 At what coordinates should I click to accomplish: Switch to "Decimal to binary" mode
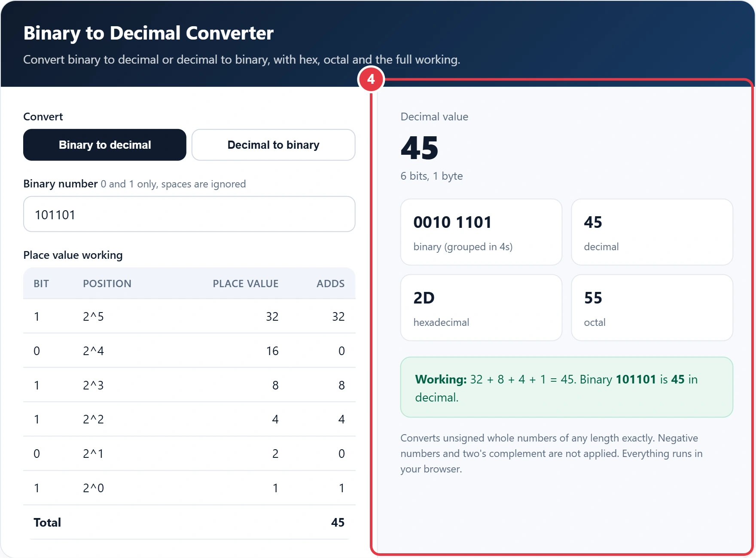pyautogui.click(x=274, y=145)
